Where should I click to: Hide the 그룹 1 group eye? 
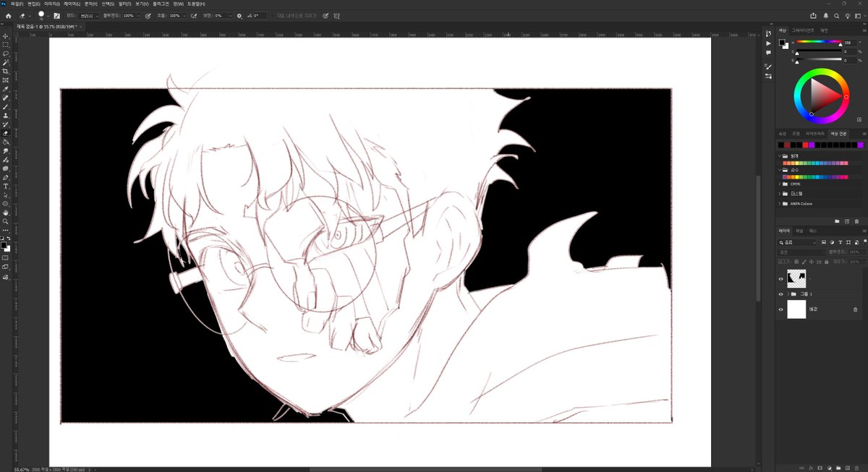point(780,294)
